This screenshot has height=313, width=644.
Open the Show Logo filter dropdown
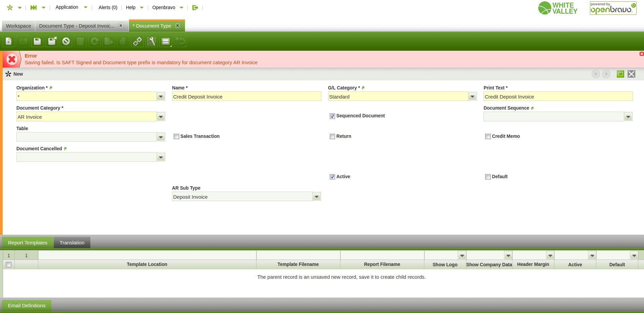point(462,256)
